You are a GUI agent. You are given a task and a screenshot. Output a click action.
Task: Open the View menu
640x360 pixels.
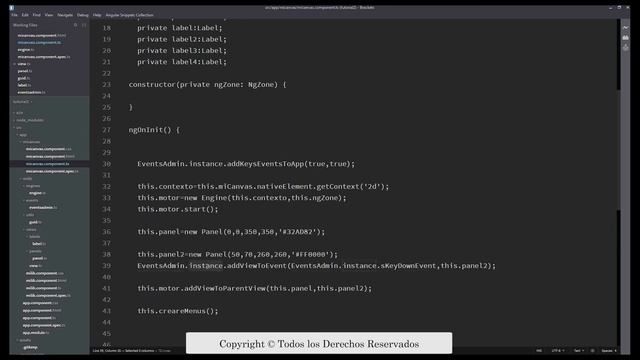point(49,15)
